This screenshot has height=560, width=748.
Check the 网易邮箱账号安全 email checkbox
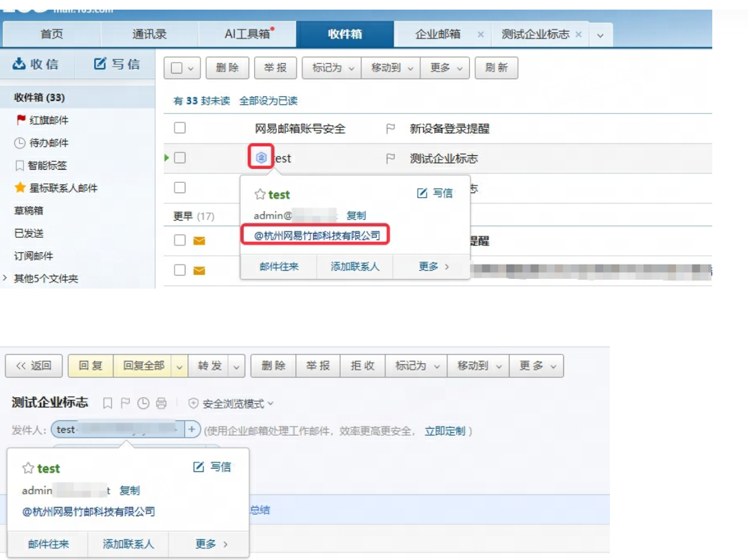pos(180,128)
